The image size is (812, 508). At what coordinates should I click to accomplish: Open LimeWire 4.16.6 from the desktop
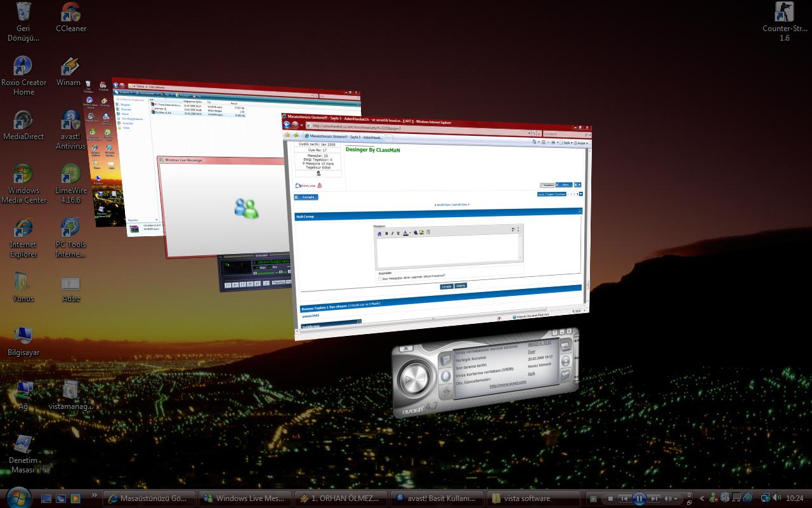tap(71, 176)
